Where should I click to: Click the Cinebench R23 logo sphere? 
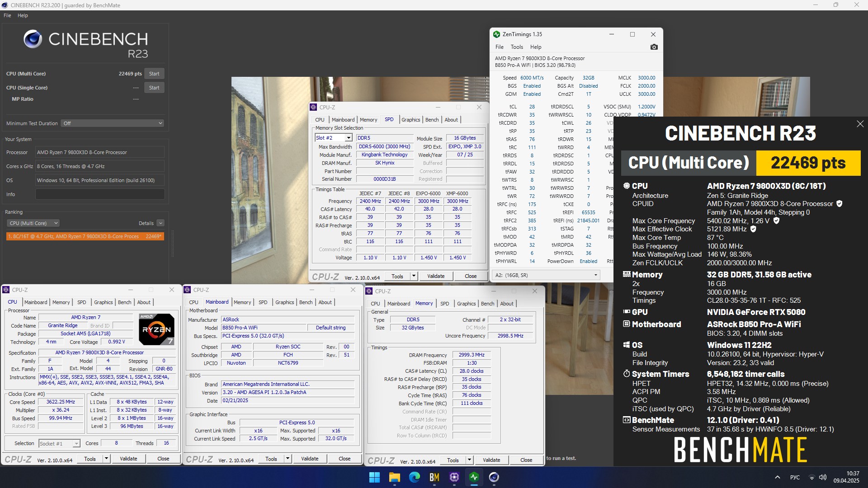33,39
